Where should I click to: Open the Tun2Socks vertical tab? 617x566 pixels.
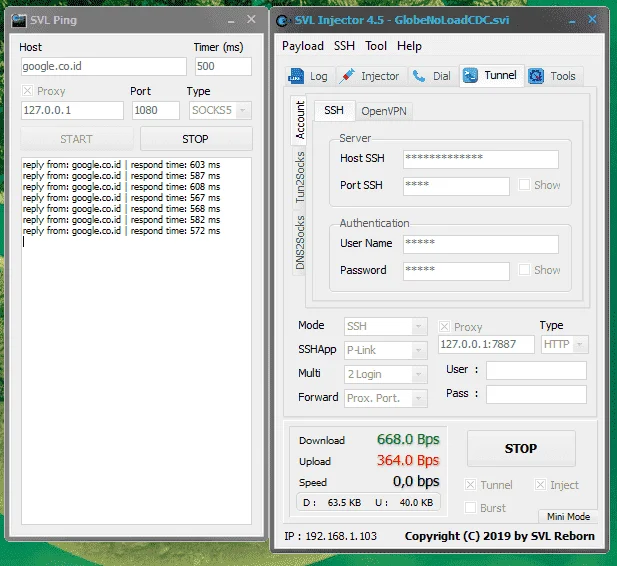(299, 177)
